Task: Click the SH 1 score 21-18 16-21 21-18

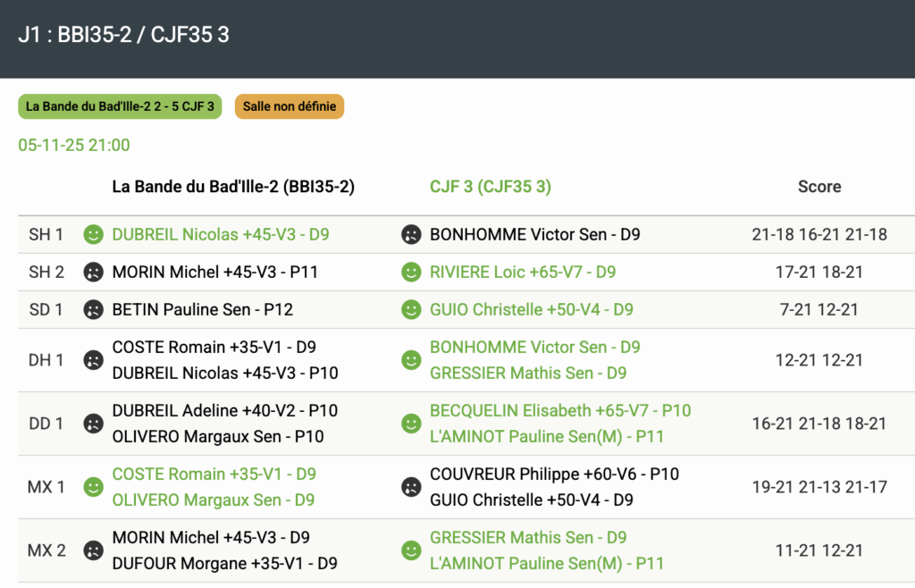Action: (x=819, y=235)
